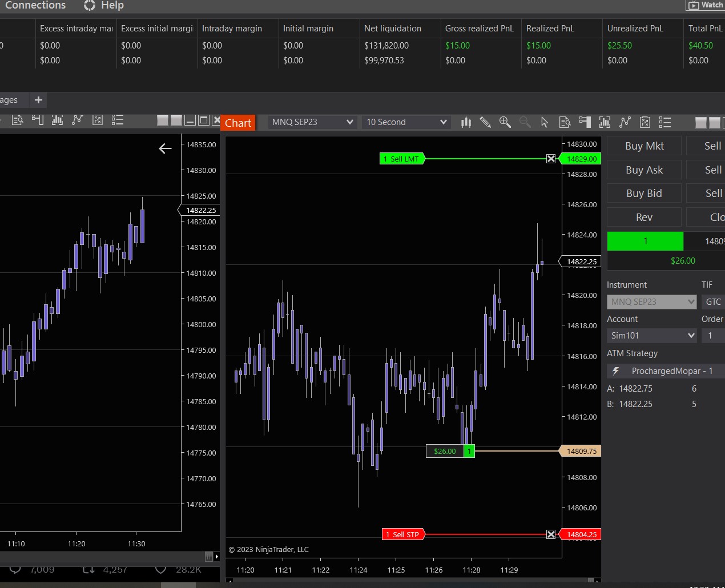The image size is (725, 588).
Task: Toggle Chart Trader on the left chart toolbar
Action: [x=38, y=120]
